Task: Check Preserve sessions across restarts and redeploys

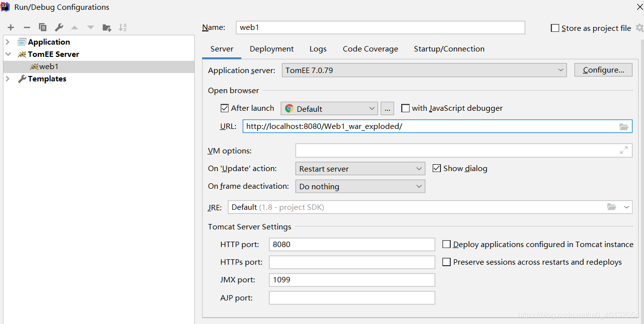Action: tap(446, 262)
